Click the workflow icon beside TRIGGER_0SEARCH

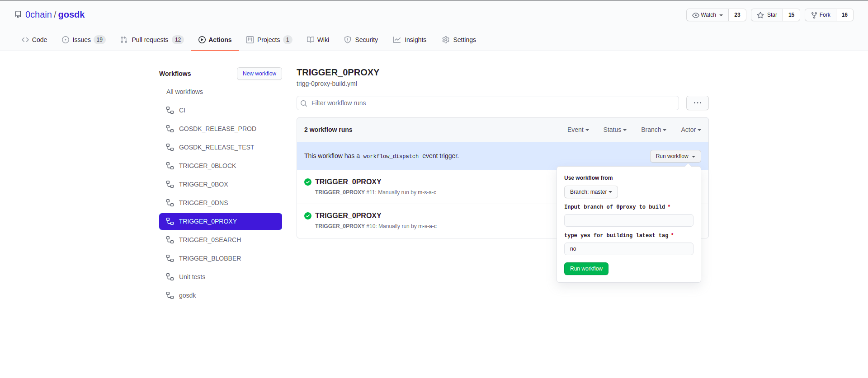170,240
